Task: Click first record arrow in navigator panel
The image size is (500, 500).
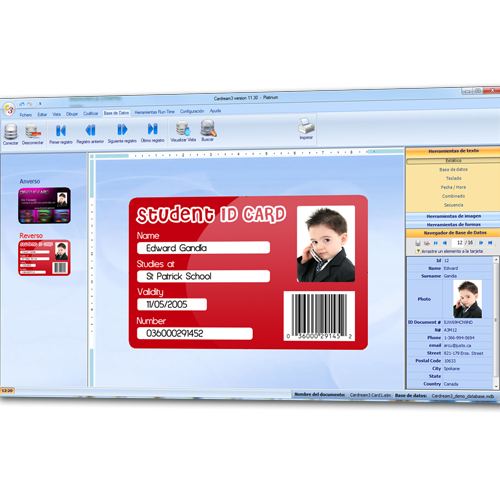Action: coord(436,243)
